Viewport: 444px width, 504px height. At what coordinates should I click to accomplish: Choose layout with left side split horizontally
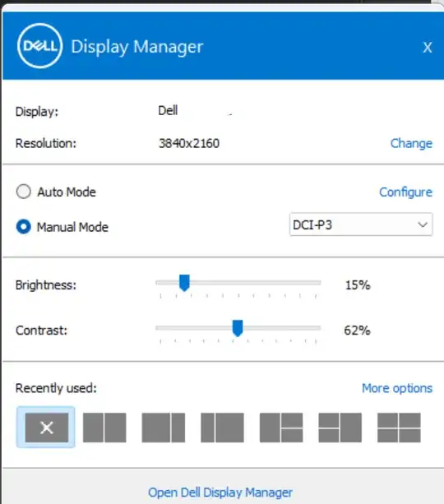(x=340, y=428)
